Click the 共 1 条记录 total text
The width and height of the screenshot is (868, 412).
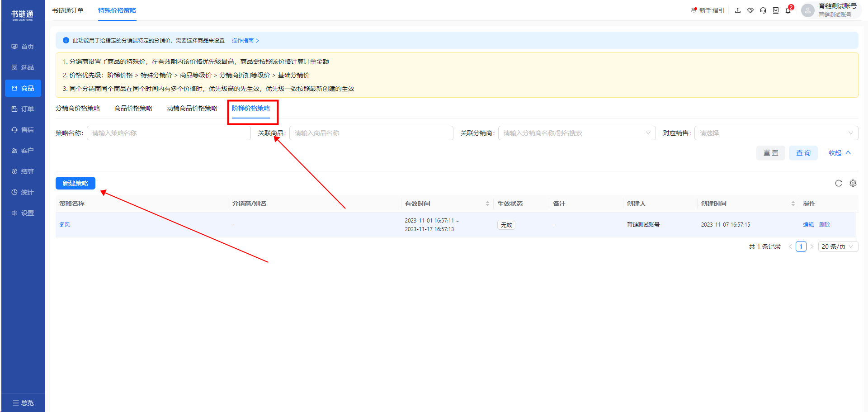[765, 246]
